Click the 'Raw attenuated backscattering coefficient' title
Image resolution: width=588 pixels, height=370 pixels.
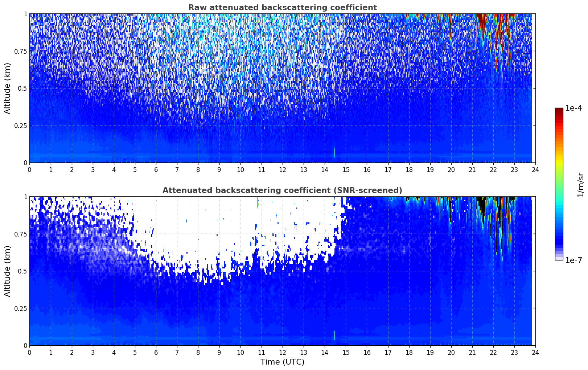[282, 8]
